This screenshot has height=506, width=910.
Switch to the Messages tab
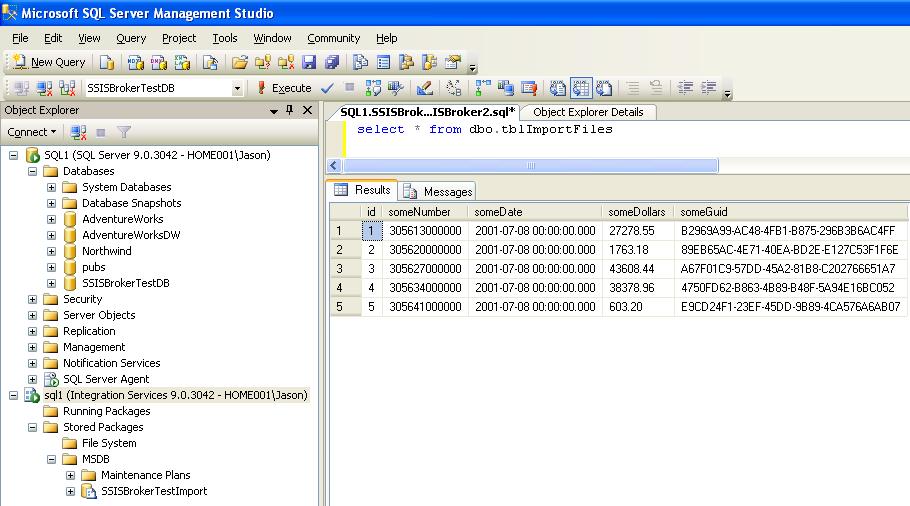[438, 191]
